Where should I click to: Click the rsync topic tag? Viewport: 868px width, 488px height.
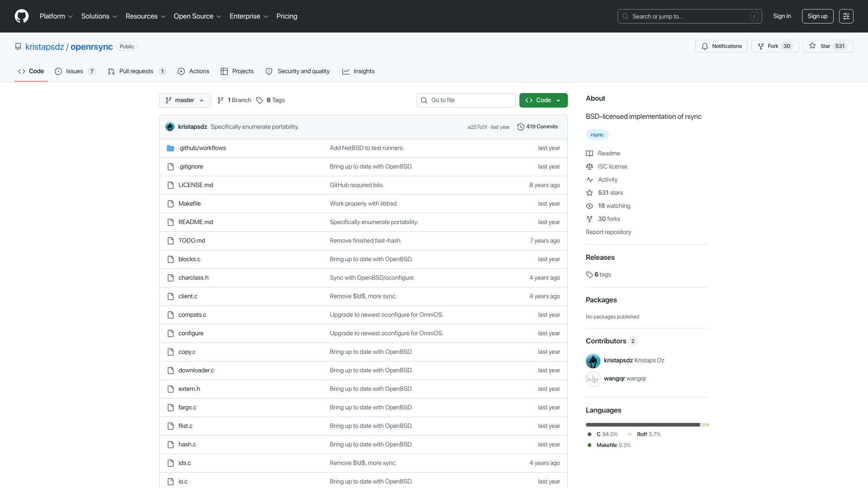597,135
